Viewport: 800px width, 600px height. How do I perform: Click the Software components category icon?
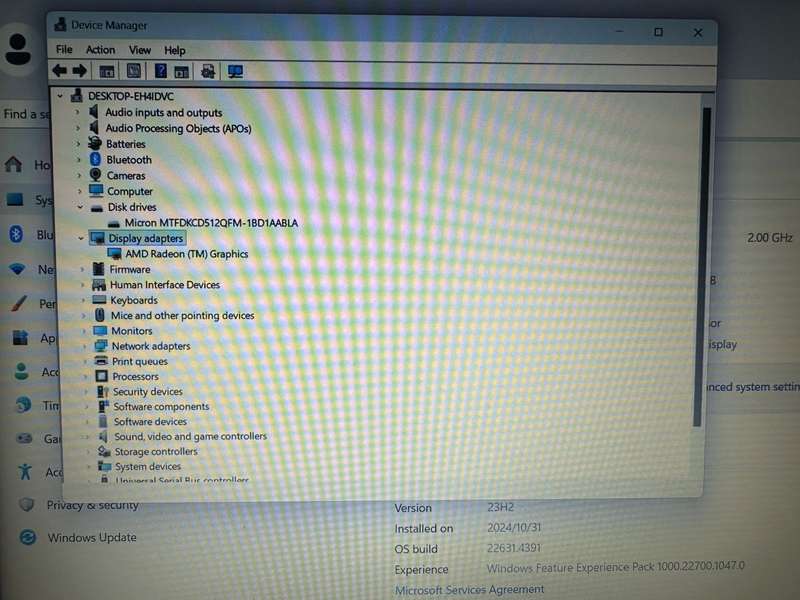(x=104, y=406)
